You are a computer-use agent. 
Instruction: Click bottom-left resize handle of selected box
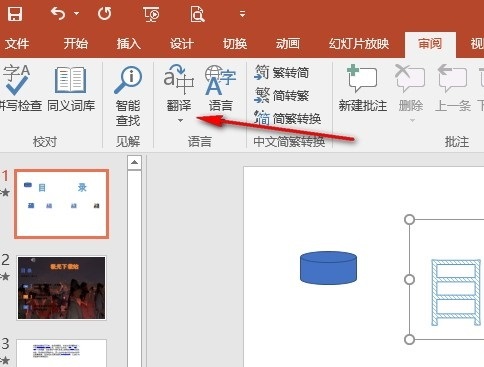coord(409,339)
